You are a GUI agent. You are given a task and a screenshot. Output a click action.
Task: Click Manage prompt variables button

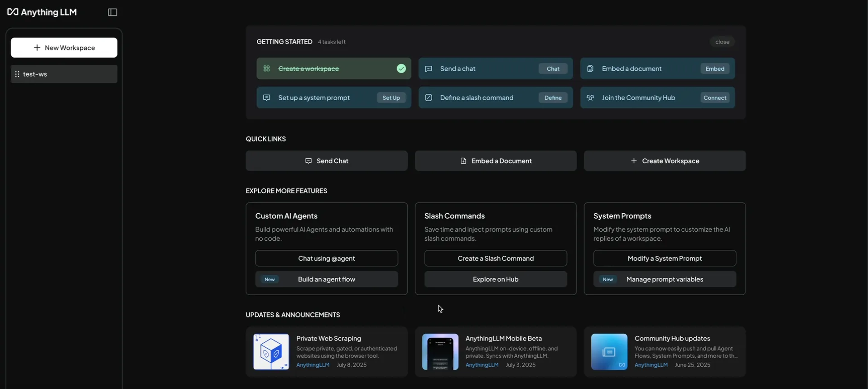click(x=665, y=279)
